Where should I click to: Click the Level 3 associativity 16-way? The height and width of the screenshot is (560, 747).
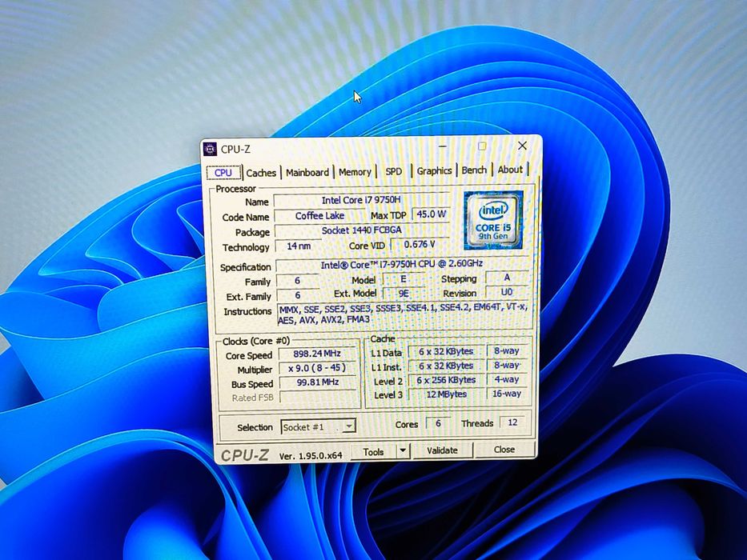tap(507, 394)
